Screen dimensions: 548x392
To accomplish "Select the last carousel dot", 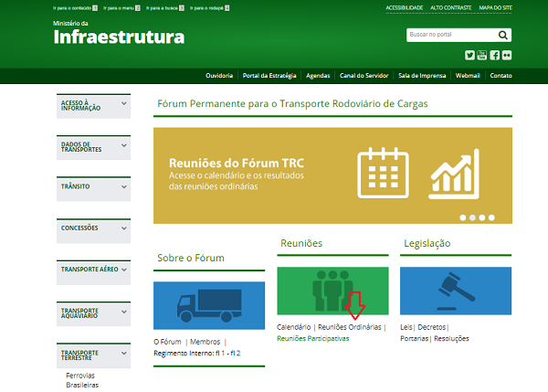I will (491, 217).
